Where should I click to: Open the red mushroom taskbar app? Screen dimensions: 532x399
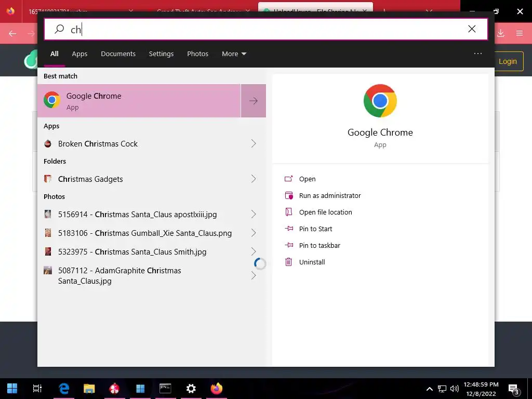(x=114, y=388)
